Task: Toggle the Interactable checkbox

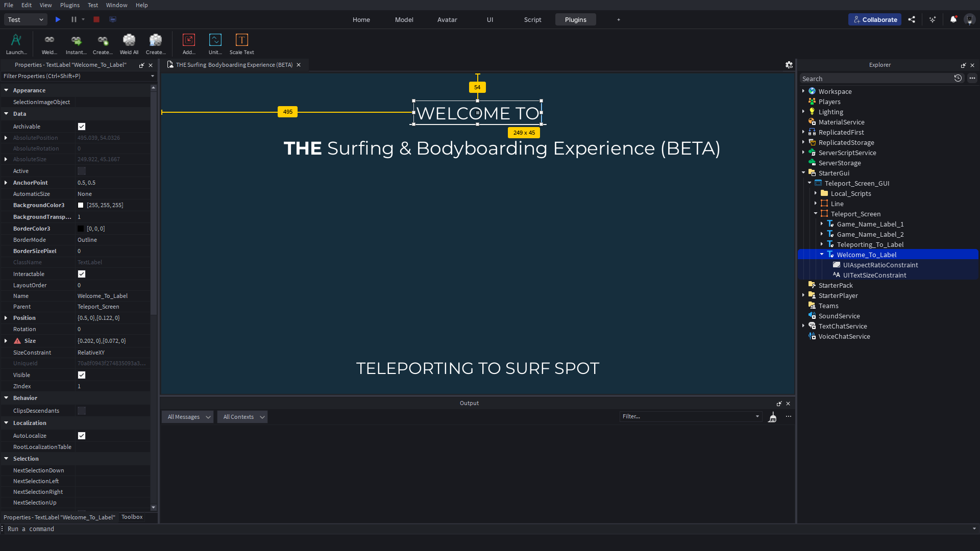Action: point(82,274)
